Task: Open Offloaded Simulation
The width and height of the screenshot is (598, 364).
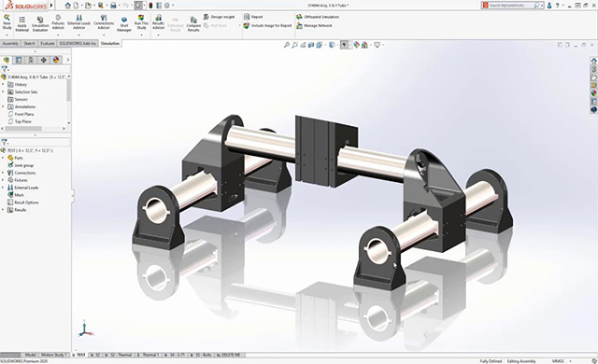Action: pyautogui.click(x=318, y=17)
